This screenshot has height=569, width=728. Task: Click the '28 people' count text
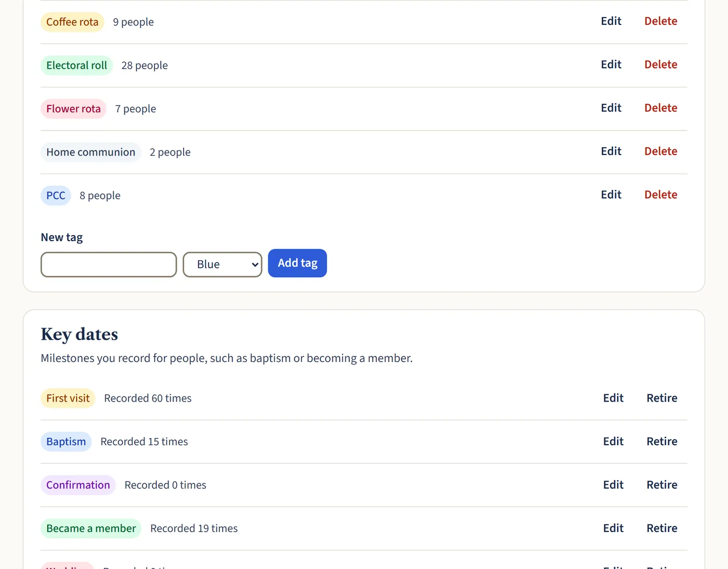click(145, 66)
